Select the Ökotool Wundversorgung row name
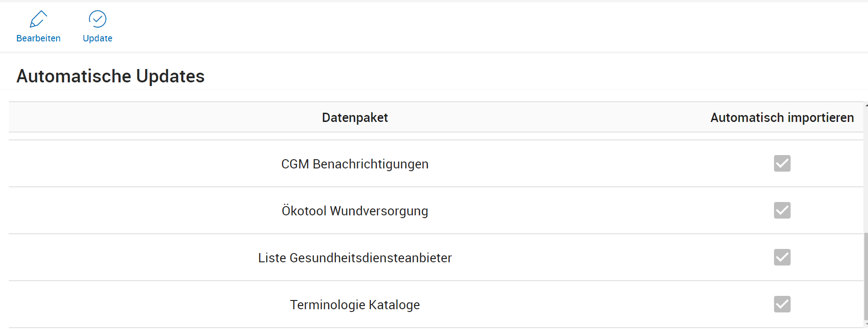The height and width of the screenshot is (329, 868). coord(355,211)
